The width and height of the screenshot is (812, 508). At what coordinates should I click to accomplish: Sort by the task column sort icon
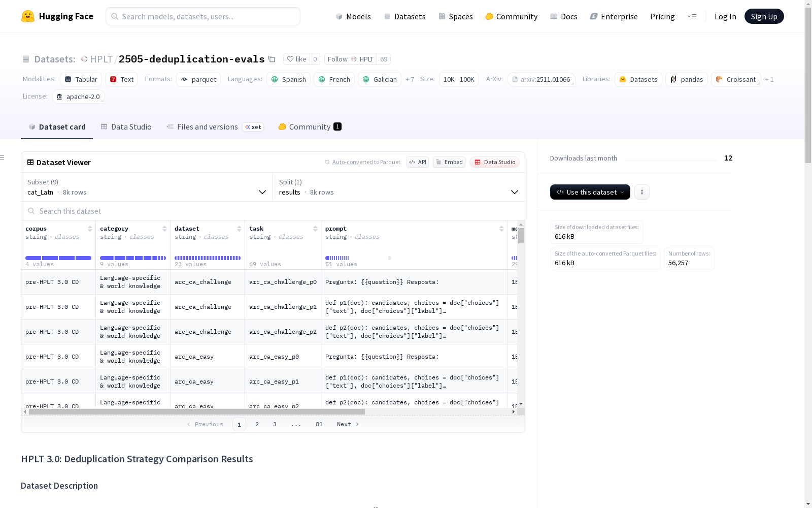pos(315,229)
